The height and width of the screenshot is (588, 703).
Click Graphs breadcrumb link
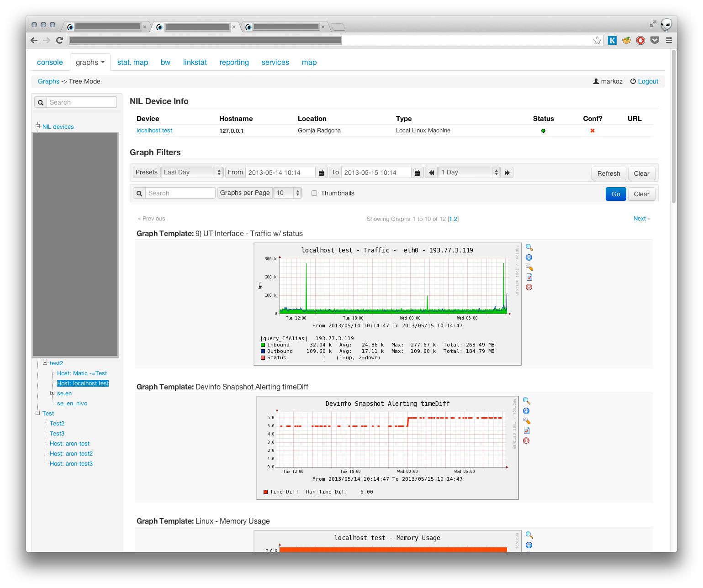point(48,81)
